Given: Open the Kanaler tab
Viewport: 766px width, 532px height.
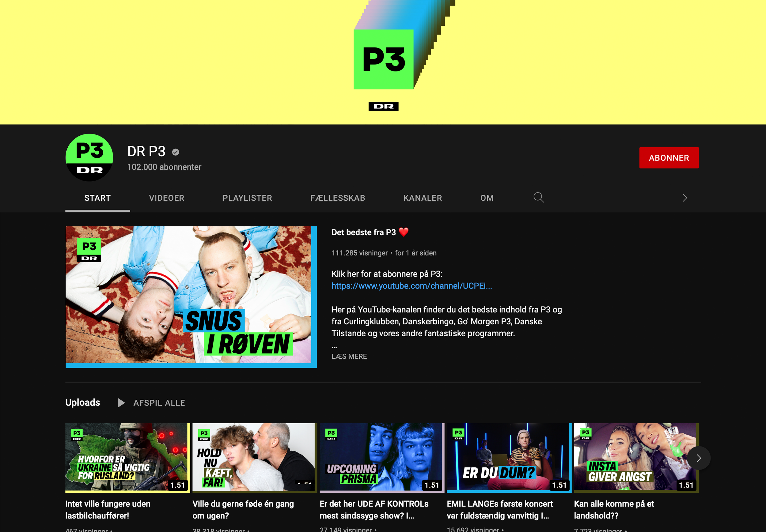Looking at the screenshot, I should pyautogui.click(x=423, y=198).
